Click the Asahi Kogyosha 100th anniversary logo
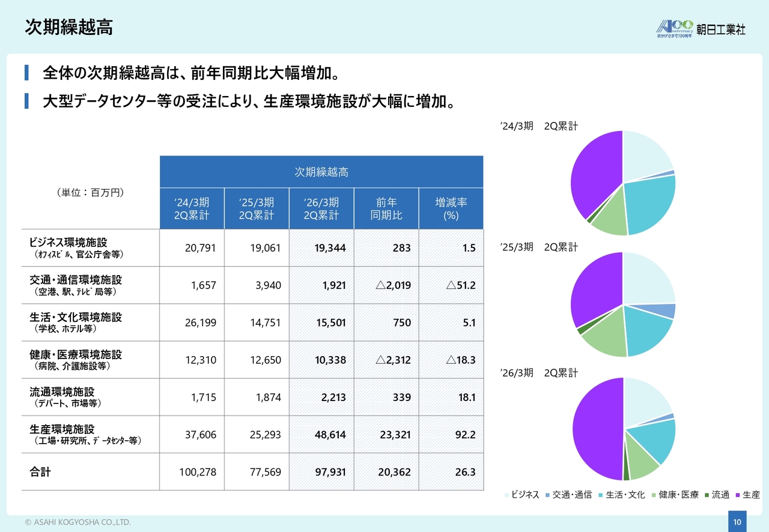 [x=675, y=28]
